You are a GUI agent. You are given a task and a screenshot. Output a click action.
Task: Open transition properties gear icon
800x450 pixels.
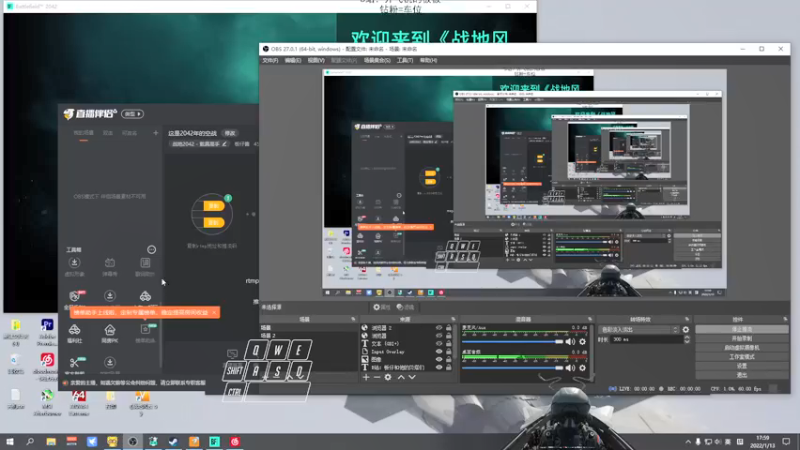(686, 330)
